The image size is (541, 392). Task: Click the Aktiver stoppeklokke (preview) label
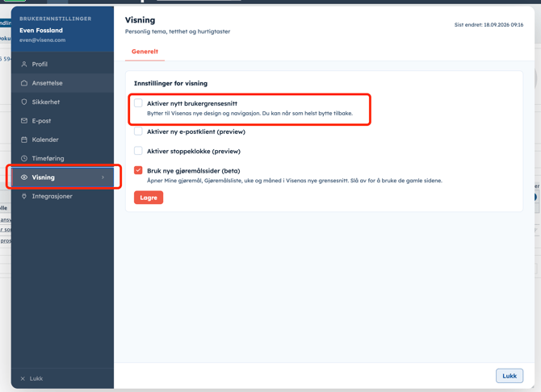194,152
